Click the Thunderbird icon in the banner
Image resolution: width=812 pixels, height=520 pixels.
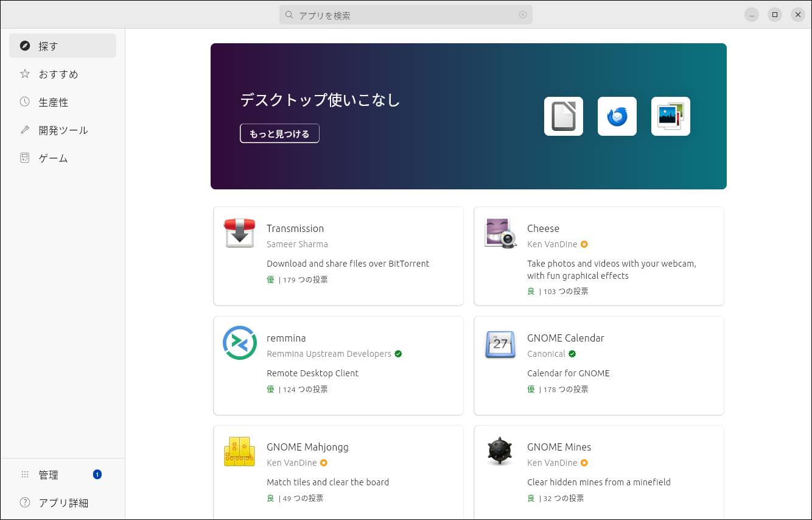617,116
